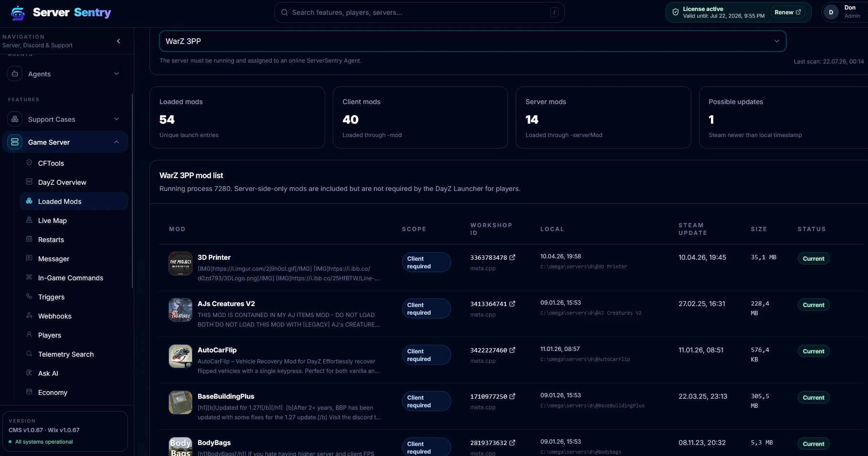Click the Agents sidebar icon
The width and height of the screenshot is (868, 456).
pyautogui.click(x=15, y=74)
